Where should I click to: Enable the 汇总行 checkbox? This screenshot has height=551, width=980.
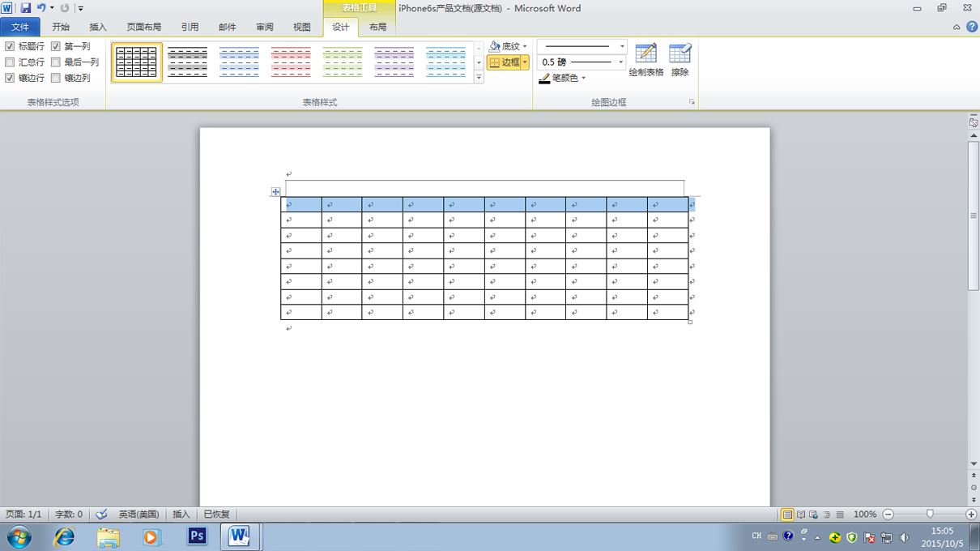[x=10, y=62]
